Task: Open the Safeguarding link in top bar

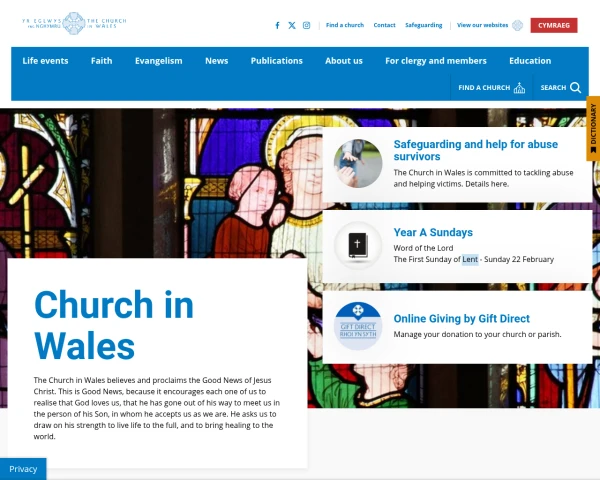Action: (423, 25)
